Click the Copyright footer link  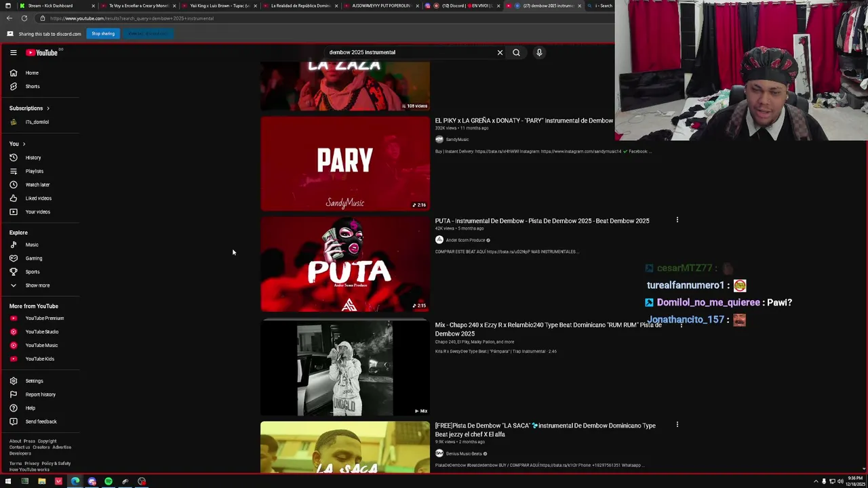[x=47, y=441]
